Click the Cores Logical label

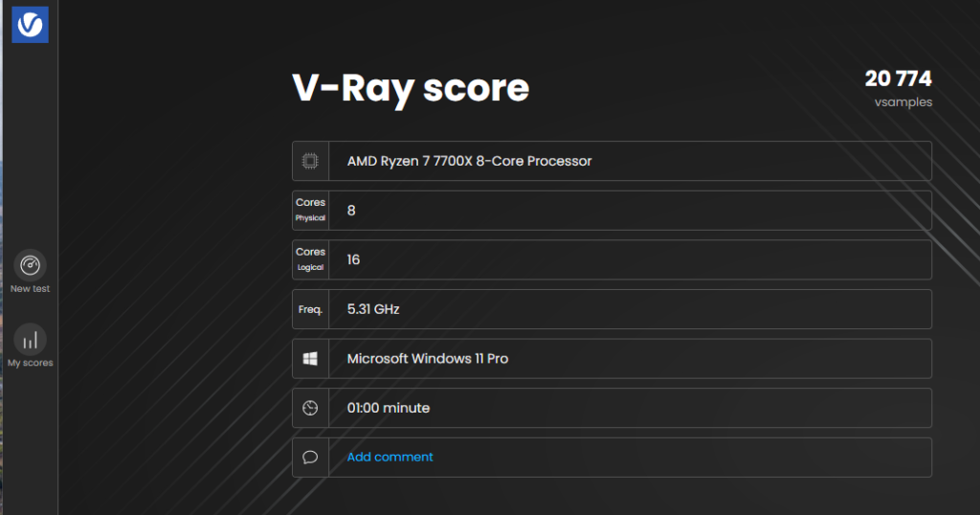click(310, 259)
